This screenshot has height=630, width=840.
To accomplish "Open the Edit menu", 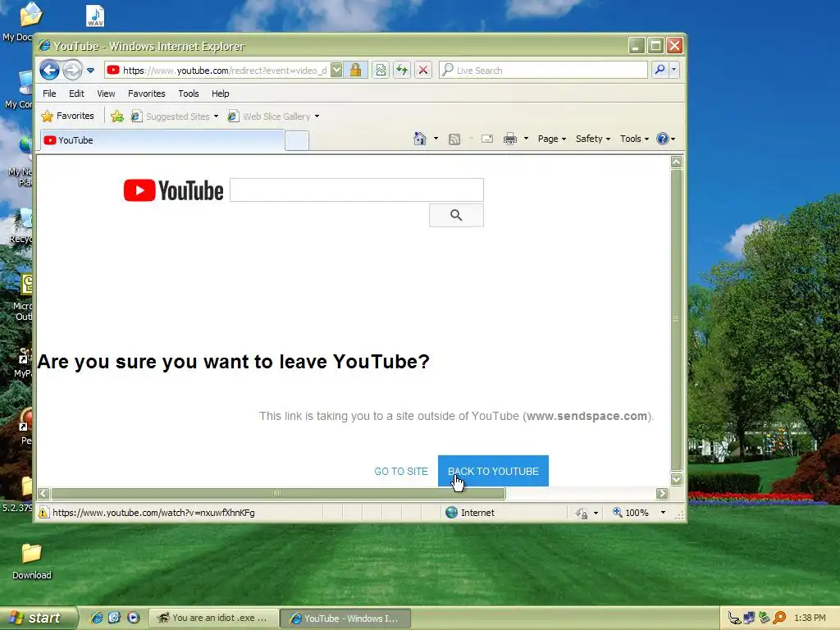I will click(76, 94).
